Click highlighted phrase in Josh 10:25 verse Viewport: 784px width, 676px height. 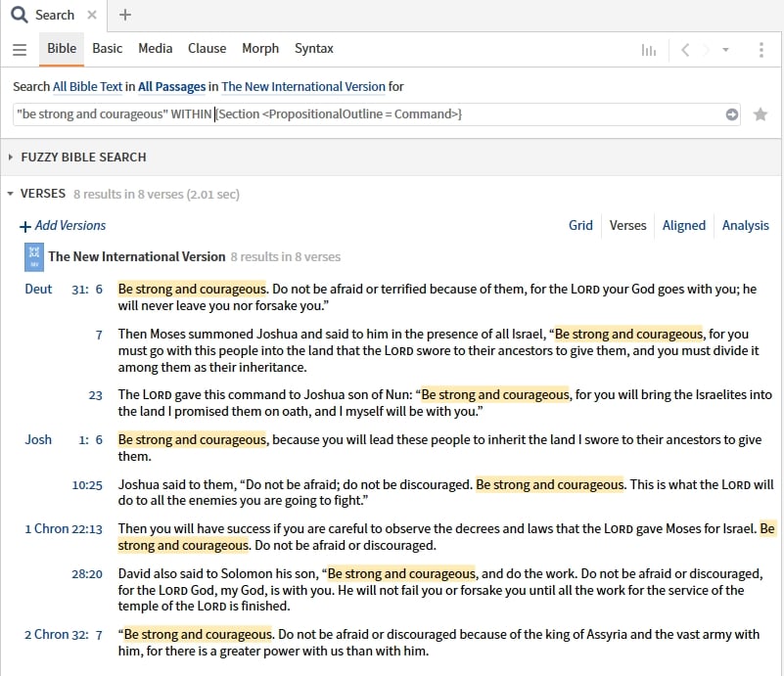[549, 484]
